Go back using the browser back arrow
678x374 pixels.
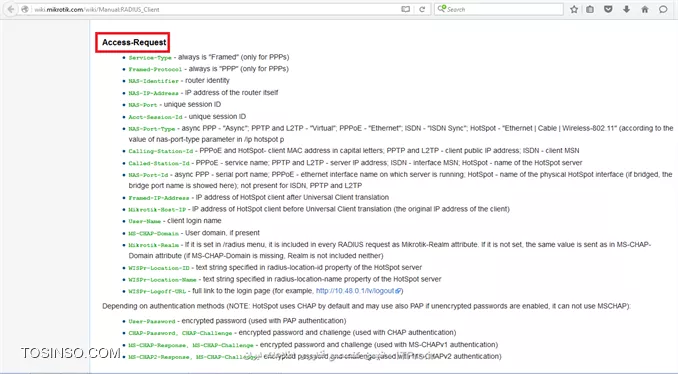pos(10,9)
